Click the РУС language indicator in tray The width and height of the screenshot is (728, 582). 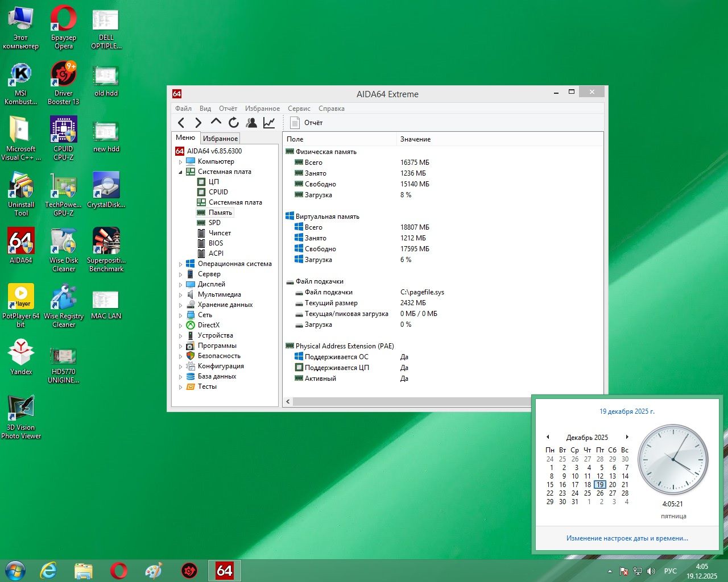click(x=671, y=571)
